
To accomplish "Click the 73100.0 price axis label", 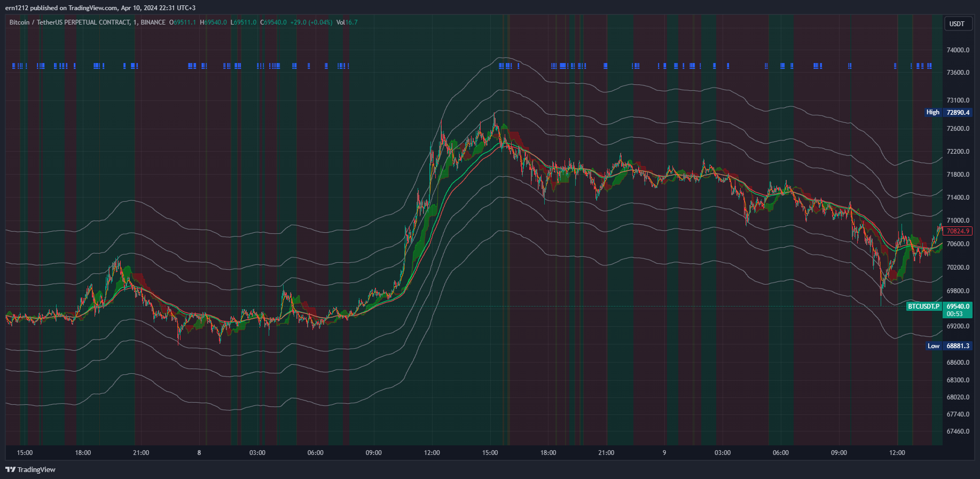I will pos(958,100).
